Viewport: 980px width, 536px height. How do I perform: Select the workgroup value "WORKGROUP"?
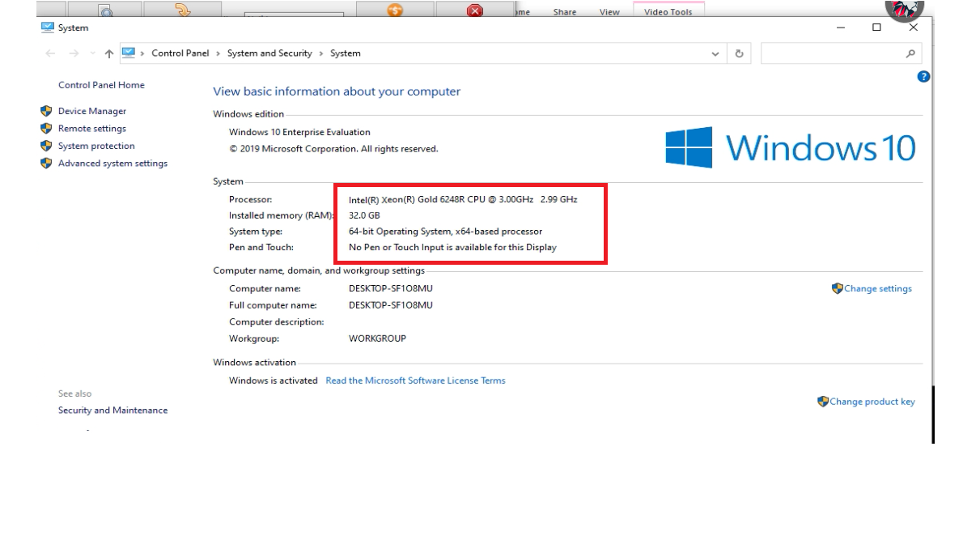tap(377, 338)
